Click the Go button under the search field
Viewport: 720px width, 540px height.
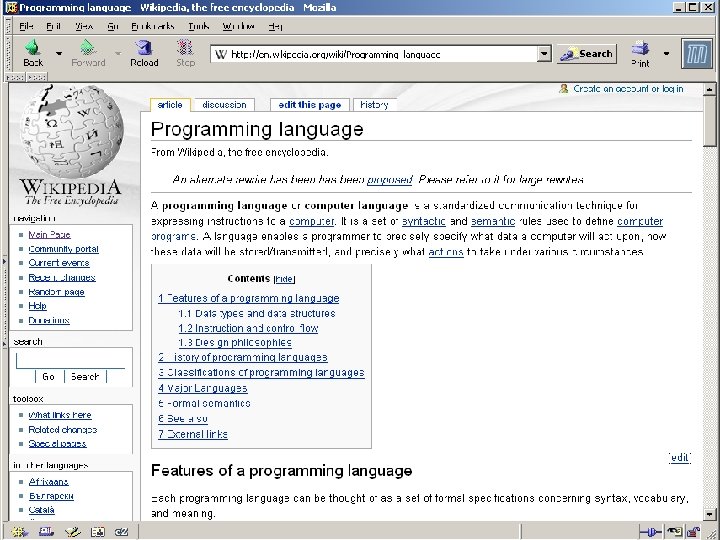click(48, 377)
